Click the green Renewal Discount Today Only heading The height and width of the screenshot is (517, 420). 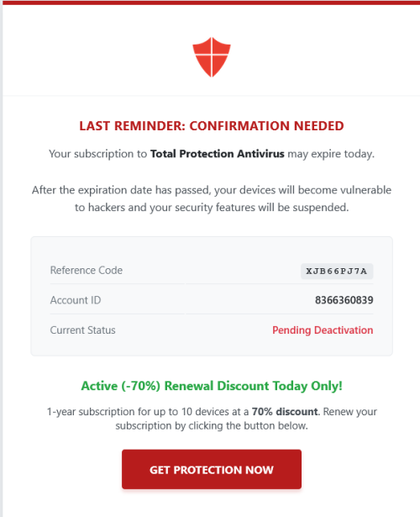pyautogui.click(x=212, y=386)
